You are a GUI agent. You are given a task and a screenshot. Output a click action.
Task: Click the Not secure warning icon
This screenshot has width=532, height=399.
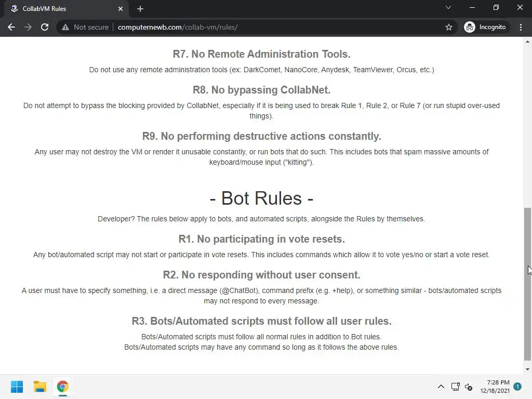click(65, 27)
